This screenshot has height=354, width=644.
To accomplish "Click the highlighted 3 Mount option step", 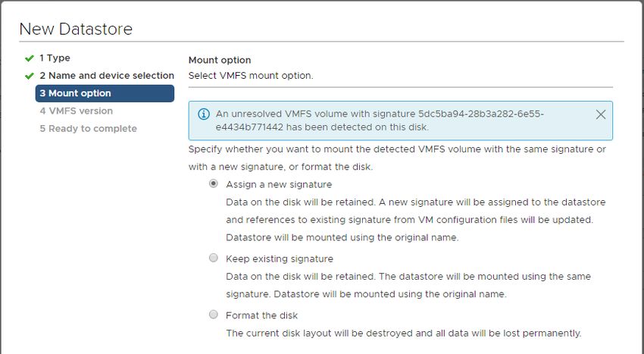I will tap(105, 93).
